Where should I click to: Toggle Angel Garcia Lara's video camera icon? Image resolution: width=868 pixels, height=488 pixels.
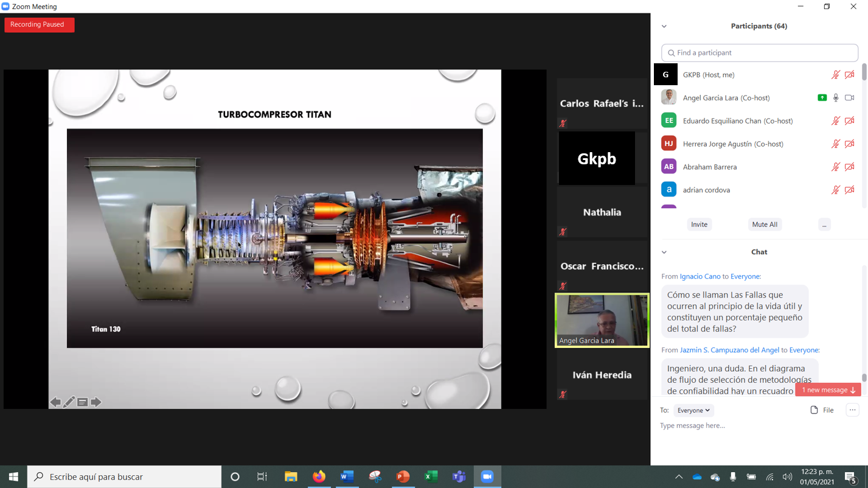coord(850,98)
